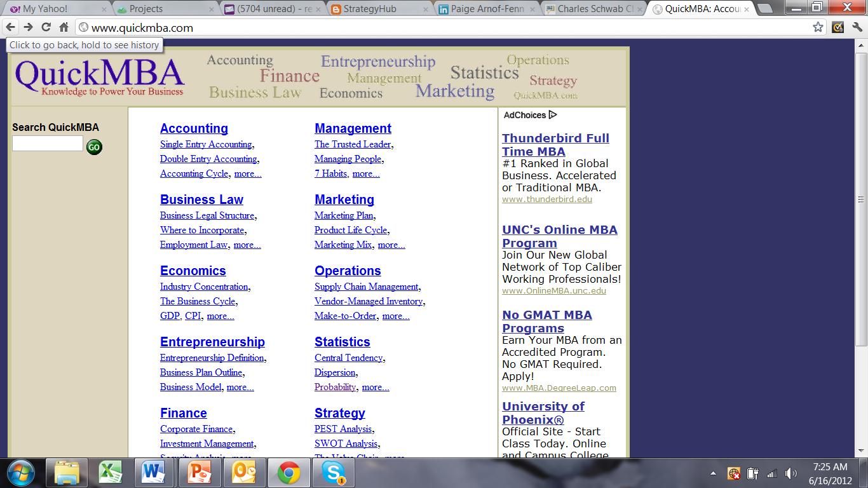Open the SWOT Analysis link
Screen dimensions: 868x488
346,443
